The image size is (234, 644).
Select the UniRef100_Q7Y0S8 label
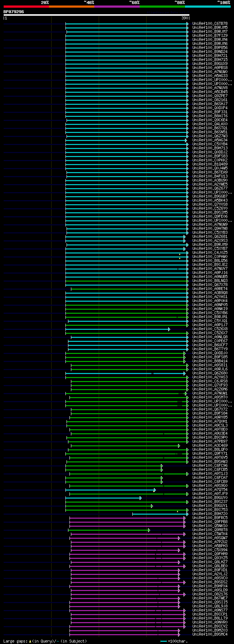[210, 204]
